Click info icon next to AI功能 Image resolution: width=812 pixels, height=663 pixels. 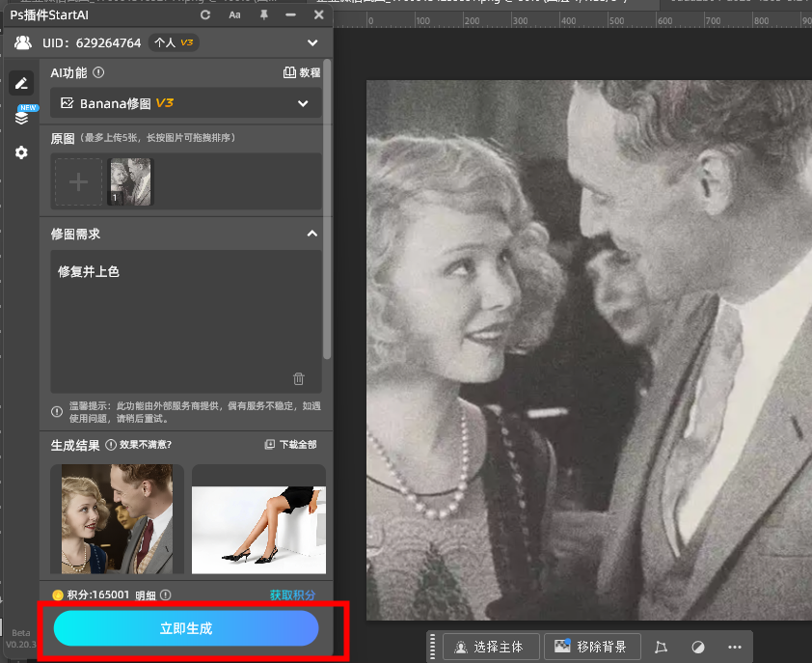(98, 72)
